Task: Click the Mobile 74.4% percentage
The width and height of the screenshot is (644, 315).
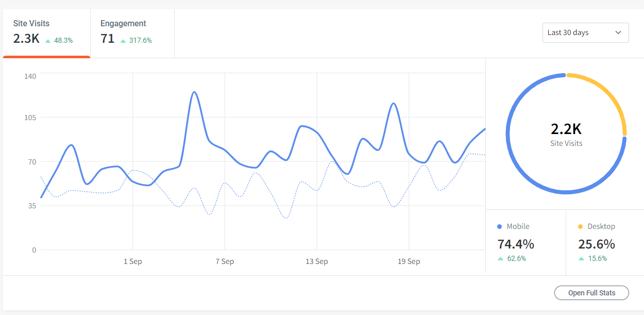Action: pos(516,244)
